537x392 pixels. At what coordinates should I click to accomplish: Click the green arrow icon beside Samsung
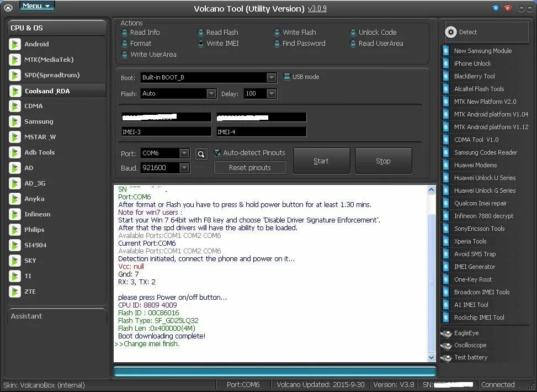pos(15,121)
